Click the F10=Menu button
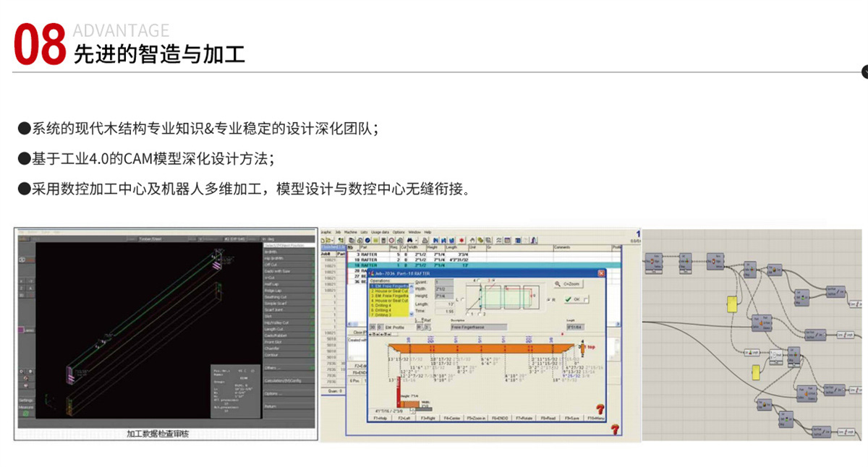The image size is (868, 467). click(596, 418)
